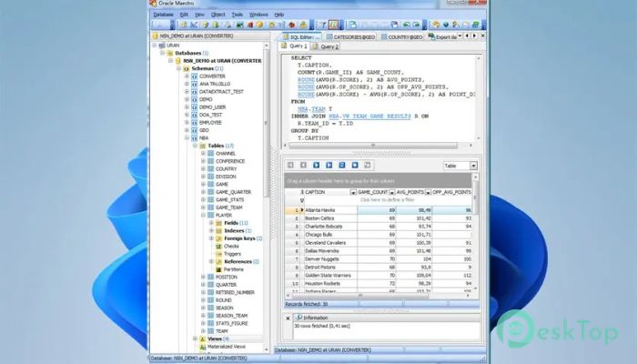This screenshot has width=637, height=364.
Task: Open the GAME_COUNT column filter dropdown
Action: [x=391, y=192]
